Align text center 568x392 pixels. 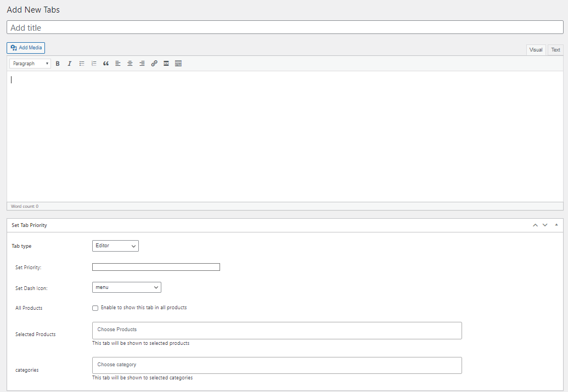pyautogui.click(x=130, y=64)
